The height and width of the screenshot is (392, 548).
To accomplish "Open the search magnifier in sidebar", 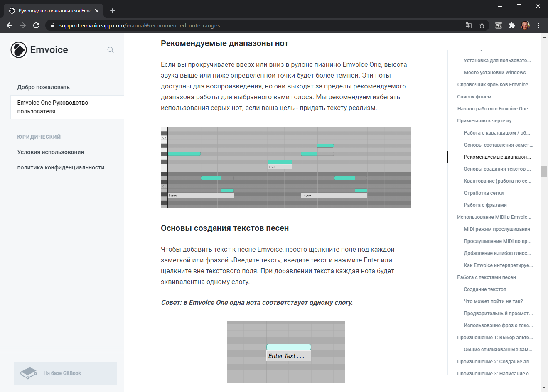I will [x=111, y=50].
